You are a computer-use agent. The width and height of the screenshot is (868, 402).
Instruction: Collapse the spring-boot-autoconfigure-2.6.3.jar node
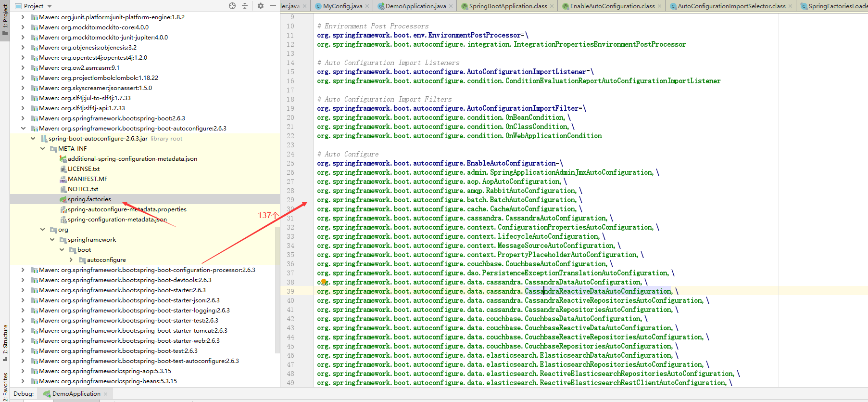(33, 138)
